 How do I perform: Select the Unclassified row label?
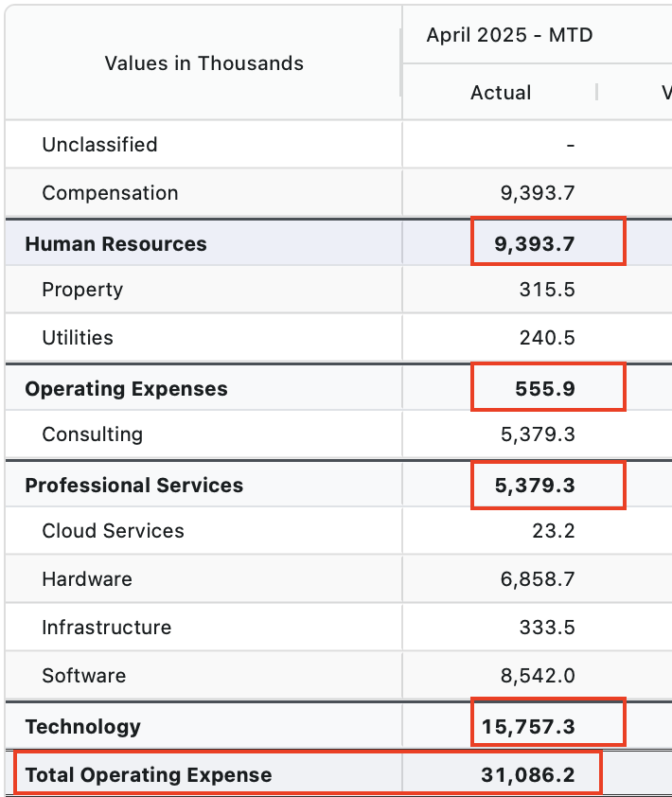[99, 145]
